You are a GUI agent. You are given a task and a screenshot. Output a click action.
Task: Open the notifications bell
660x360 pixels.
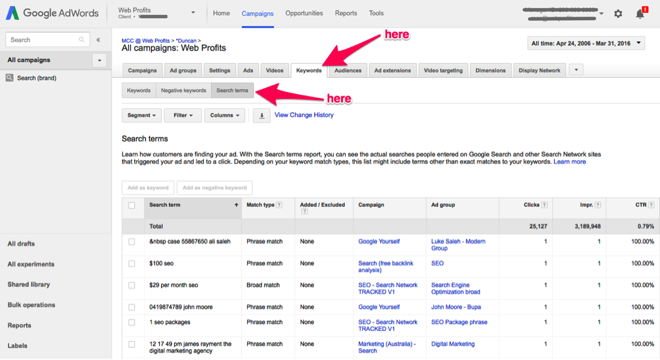pyautogui.click(x=640, y=14)
